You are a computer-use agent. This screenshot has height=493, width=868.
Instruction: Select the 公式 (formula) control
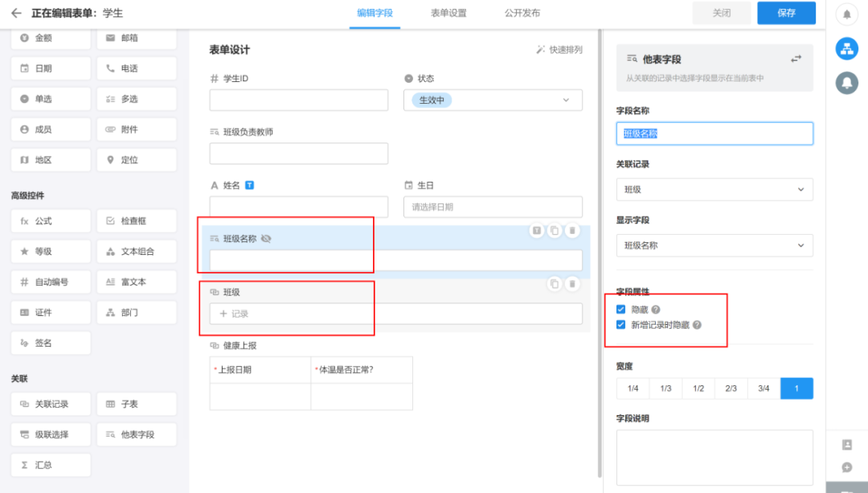click(51, 220)
